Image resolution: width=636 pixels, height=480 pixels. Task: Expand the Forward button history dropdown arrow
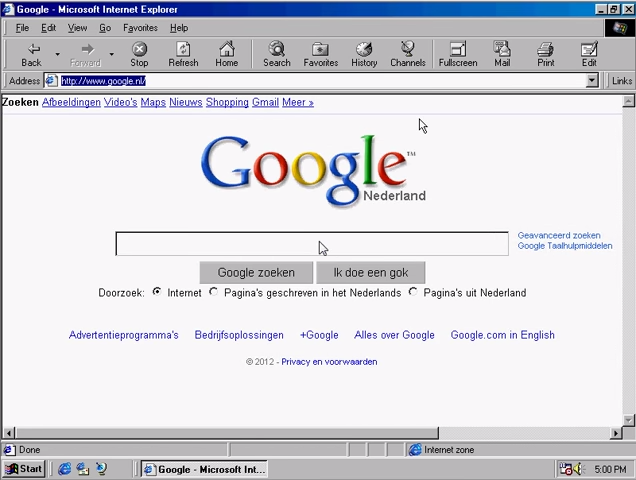[x=112, y=54]
